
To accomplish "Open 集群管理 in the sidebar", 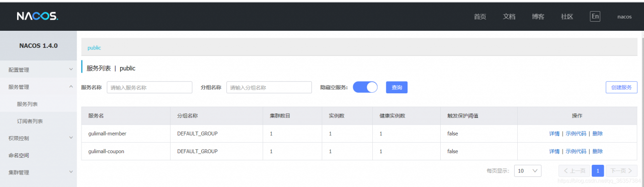I will tap(19, 172).
